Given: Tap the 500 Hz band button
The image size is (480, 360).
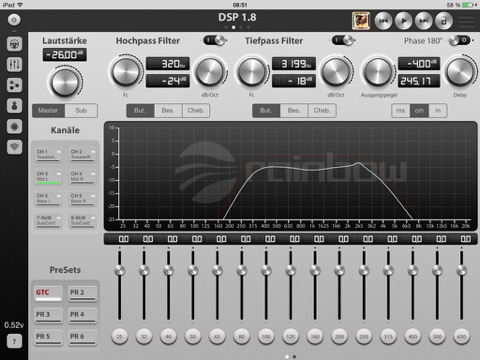Looking at the screenshot, I should pyautogui.click(x=437, y=337).
